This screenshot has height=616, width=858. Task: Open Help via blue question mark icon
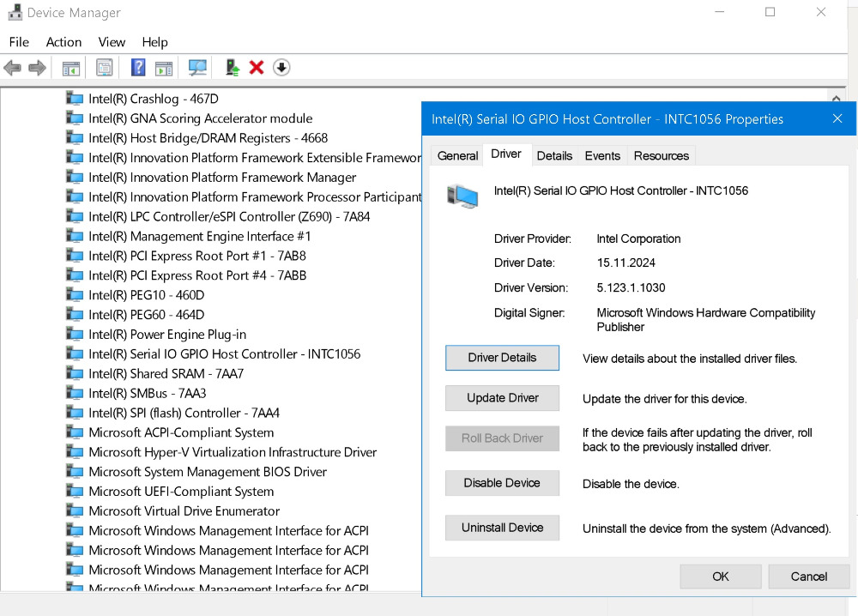click(137, 68)
